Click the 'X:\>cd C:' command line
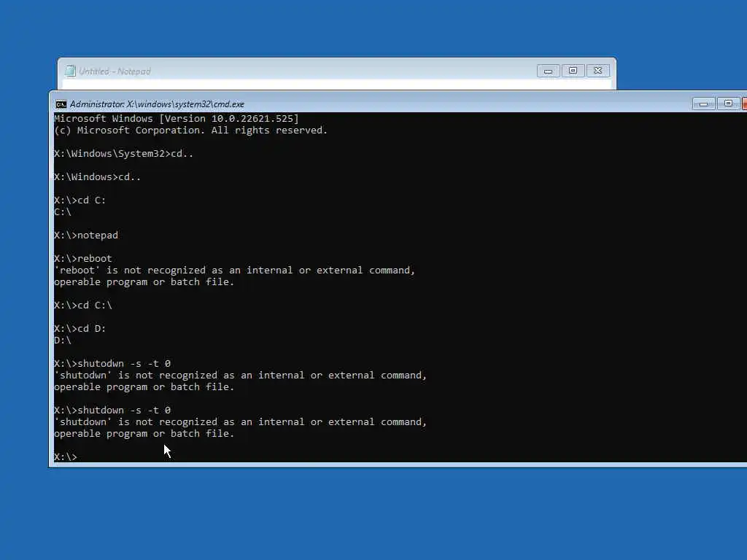 tap(80, 201)
